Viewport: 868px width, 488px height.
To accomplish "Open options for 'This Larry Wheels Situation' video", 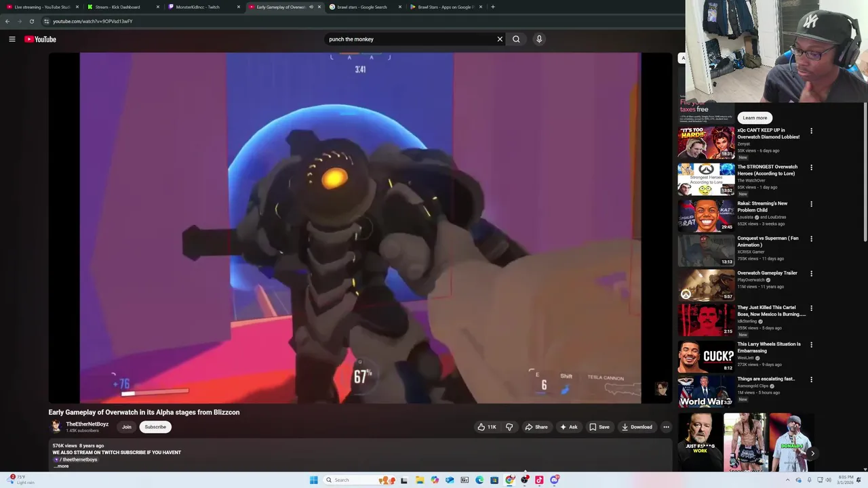I will point(811,345).
